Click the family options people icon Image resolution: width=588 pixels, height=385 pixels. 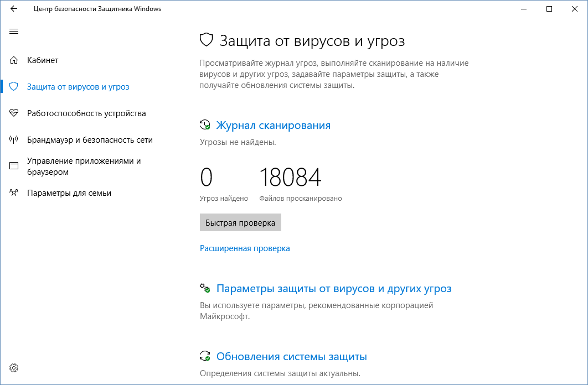pyautogui.click(x=14, y=193)
